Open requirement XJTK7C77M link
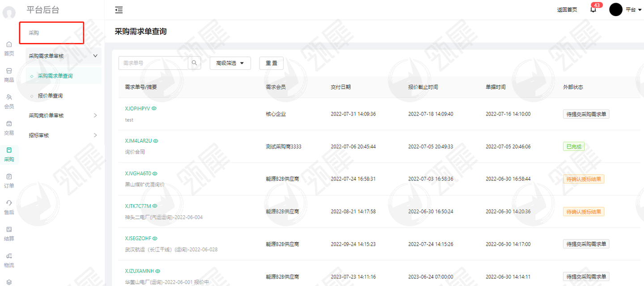The image size is (644, 286). [x=138, y=206]
